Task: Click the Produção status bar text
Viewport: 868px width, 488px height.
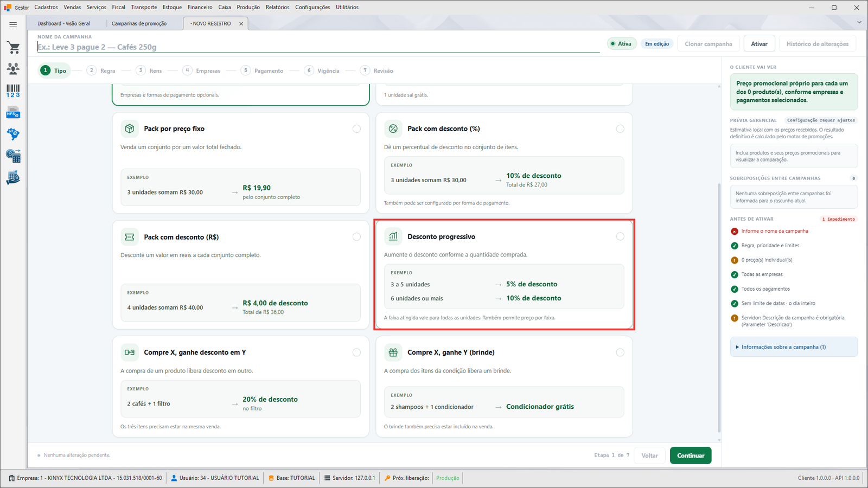Action: coord(448,478)
